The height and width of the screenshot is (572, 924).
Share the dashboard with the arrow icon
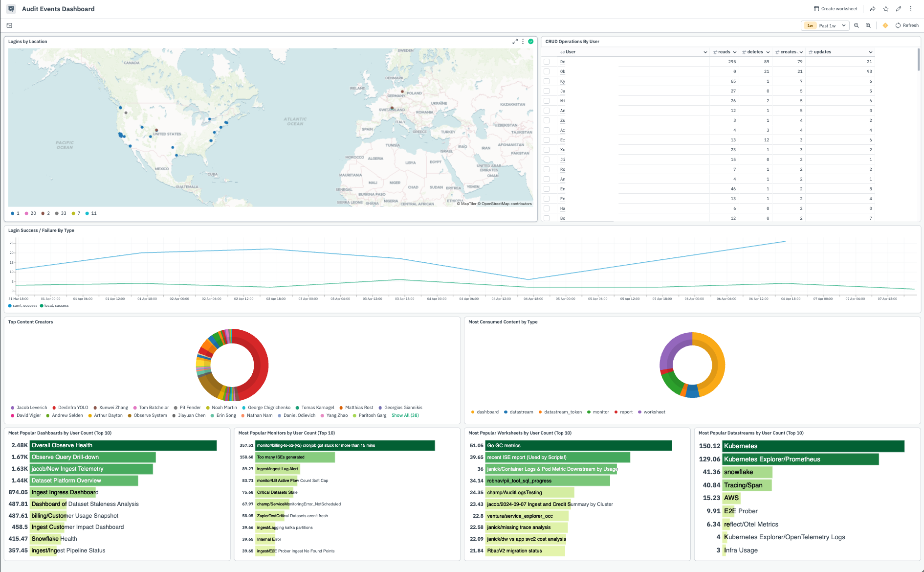click(873, 9)
